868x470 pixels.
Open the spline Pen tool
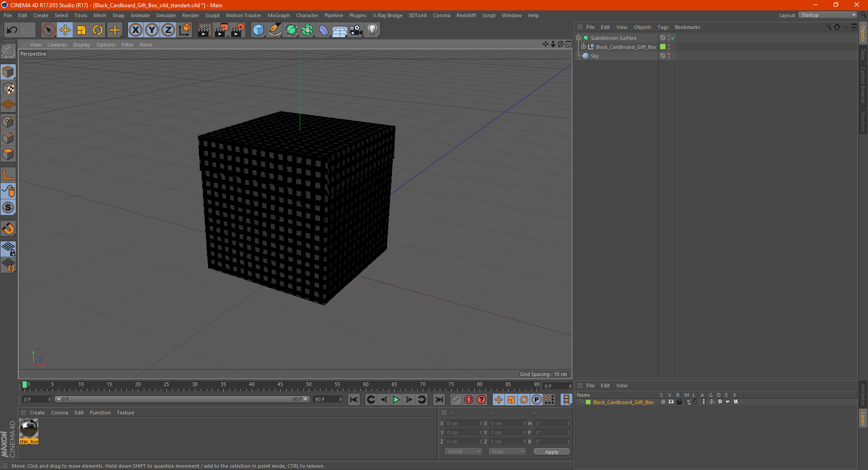pyautogui.click(x=274, y=30)
